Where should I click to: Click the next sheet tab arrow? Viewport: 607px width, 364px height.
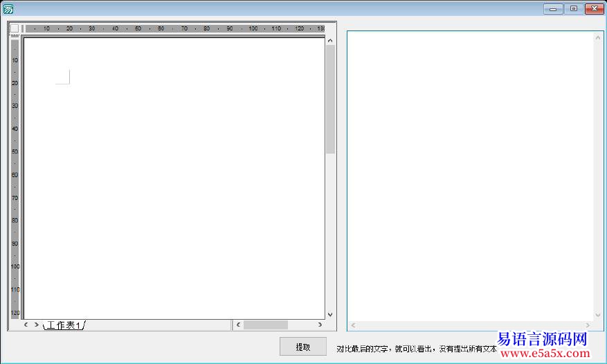[x=37, y=325]
